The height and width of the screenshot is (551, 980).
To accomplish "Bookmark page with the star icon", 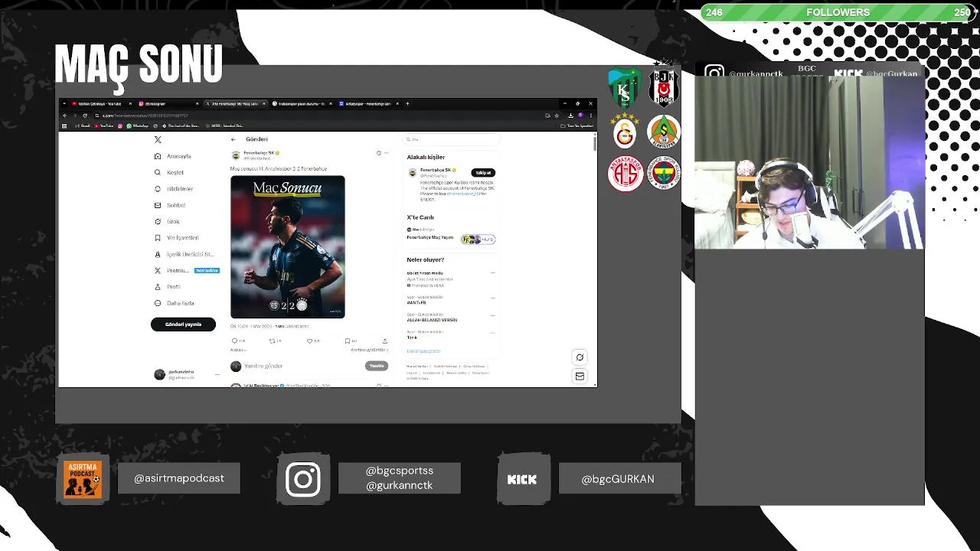I will tap(557, 116).
